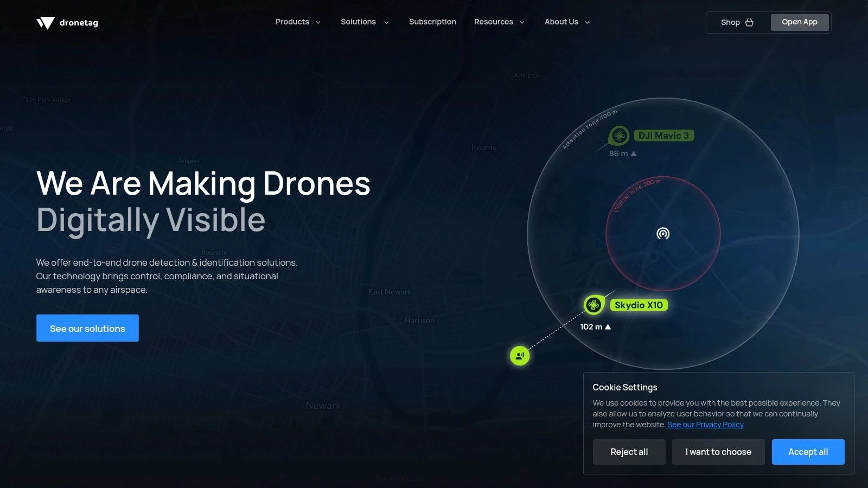
Task: Expand the Products dropdown chevron
Action: tap(318, 23)
